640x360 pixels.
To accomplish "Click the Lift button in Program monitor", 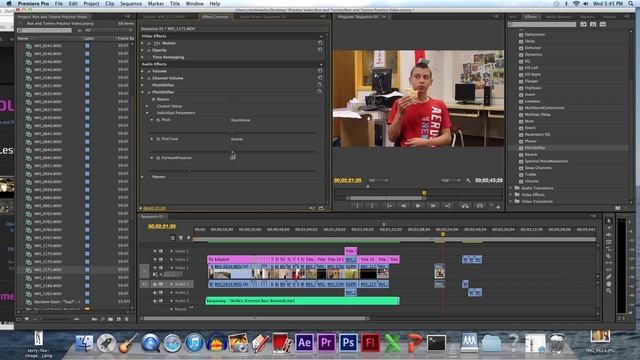I will (x=465, y=206).
